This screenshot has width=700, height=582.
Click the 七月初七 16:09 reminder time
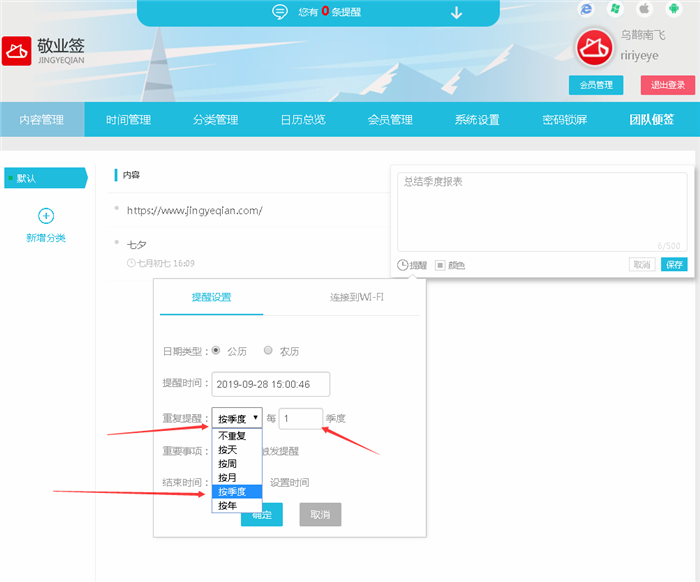(161, 263)
